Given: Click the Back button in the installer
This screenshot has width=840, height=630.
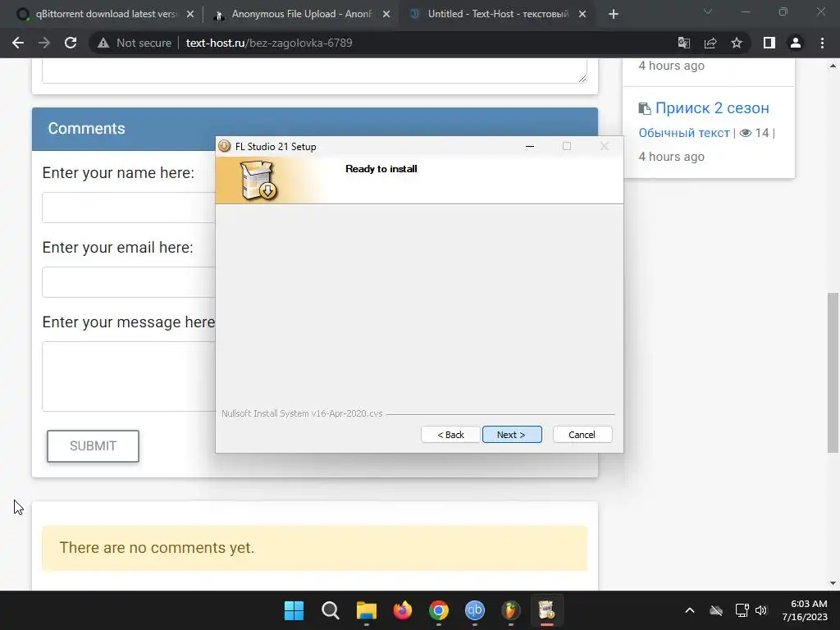Looking at the screenshot, I should 450,435.
